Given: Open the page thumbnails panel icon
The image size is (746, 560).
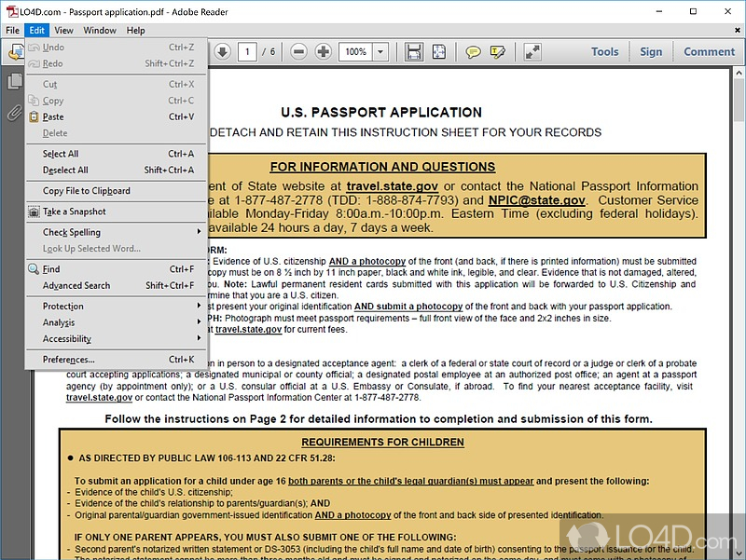Looking at the screenshot, I should [x=15, y=81].
